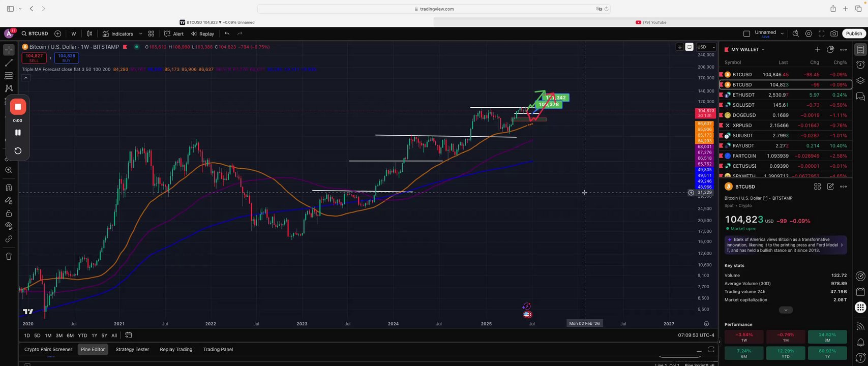Add a symbol to MY WALLET watchlist
Image resolution: width=868 pixels, height=366 pixels.
point(817,49)
